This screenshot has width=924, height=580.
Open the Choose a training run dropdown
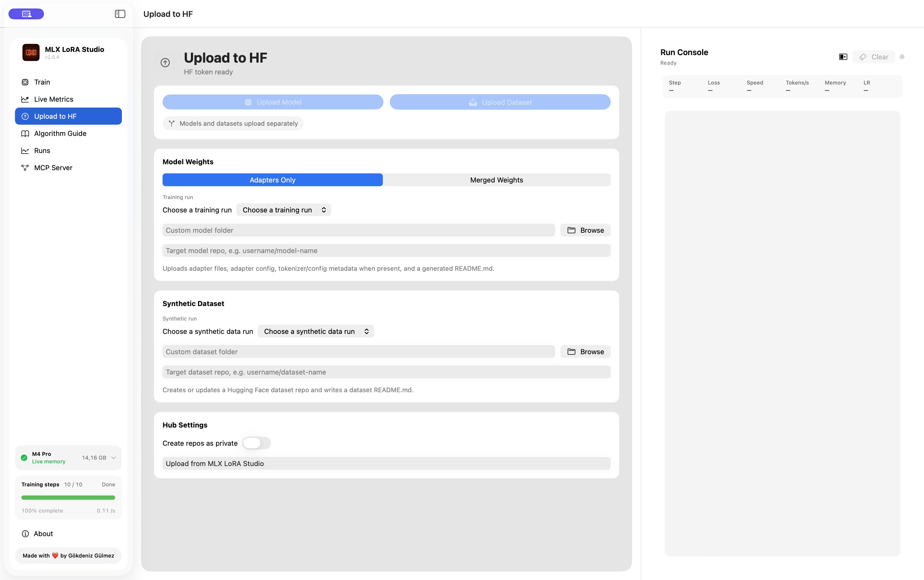[x=284, y=210]
